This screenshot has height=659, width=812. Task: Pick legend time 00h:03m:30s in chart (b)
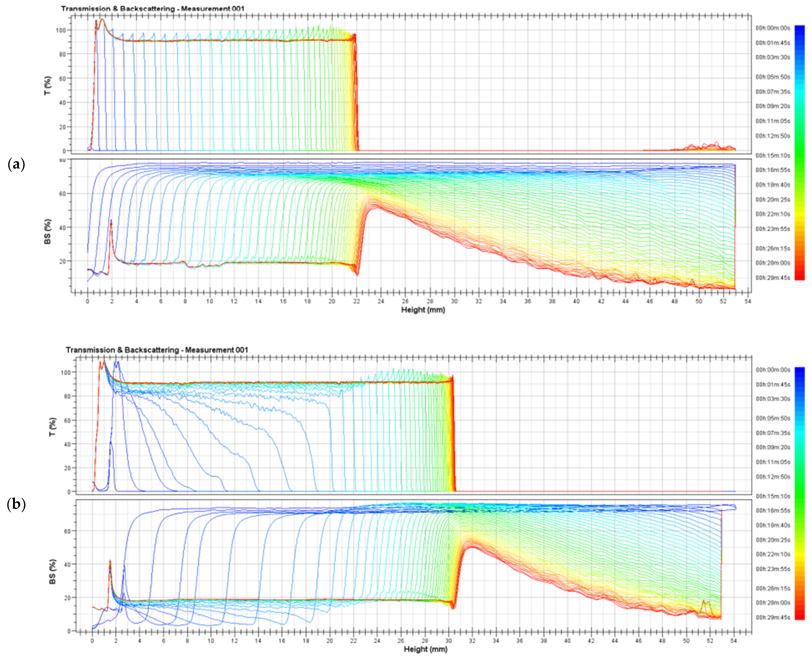click(x=773, y=399)
